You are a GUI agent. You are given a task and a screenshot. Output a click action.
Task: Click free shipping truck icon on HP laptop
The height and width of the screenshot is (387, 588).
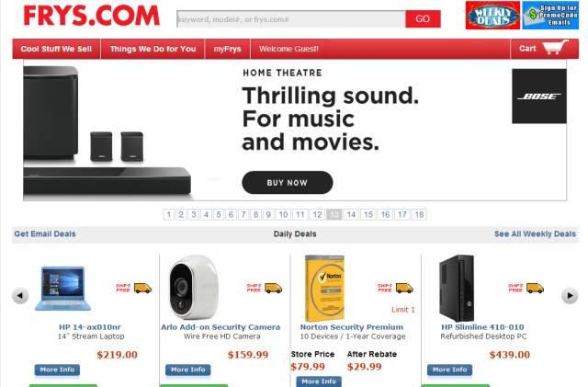click(143, 289)
